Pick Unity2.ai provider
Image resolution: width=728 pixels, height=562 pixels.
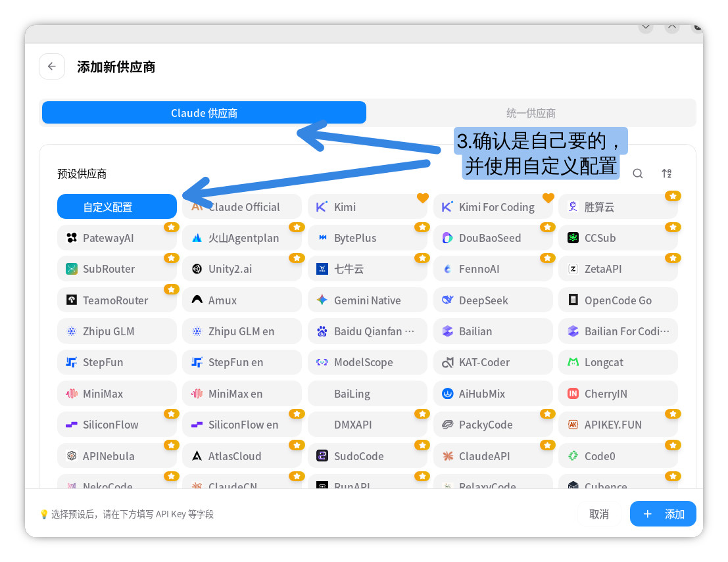pos(242,269)
